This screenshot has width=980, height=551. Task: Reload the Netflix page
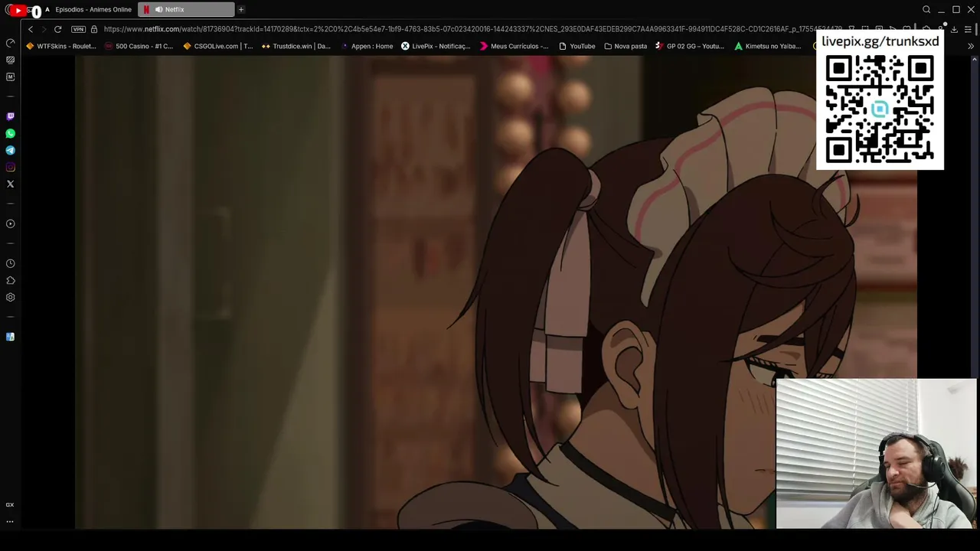pos(57,29)
